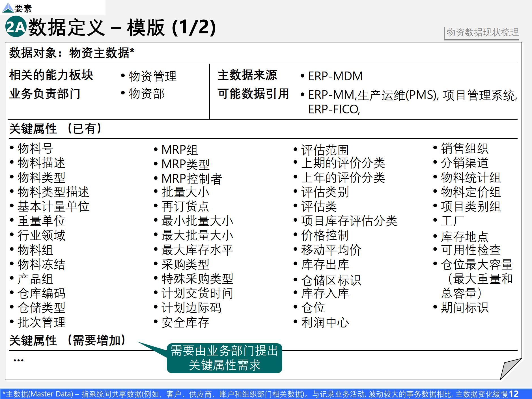
Task: Click the attribute 期间标识
Action: click(465, 308)
